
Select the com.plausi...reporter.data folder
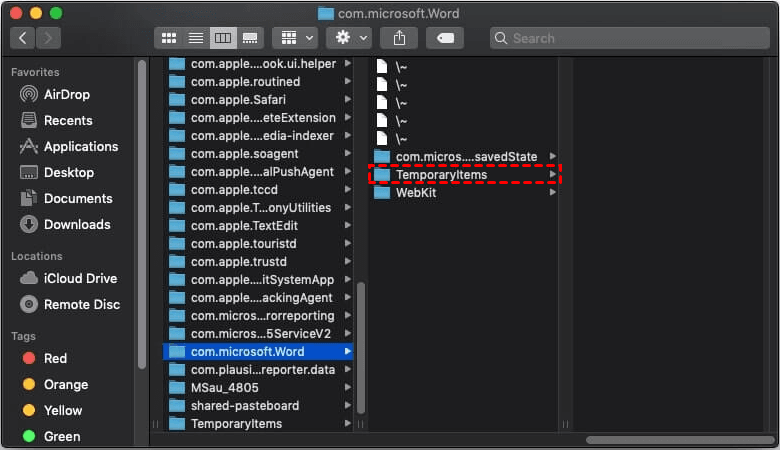click(x=258, y=369)
